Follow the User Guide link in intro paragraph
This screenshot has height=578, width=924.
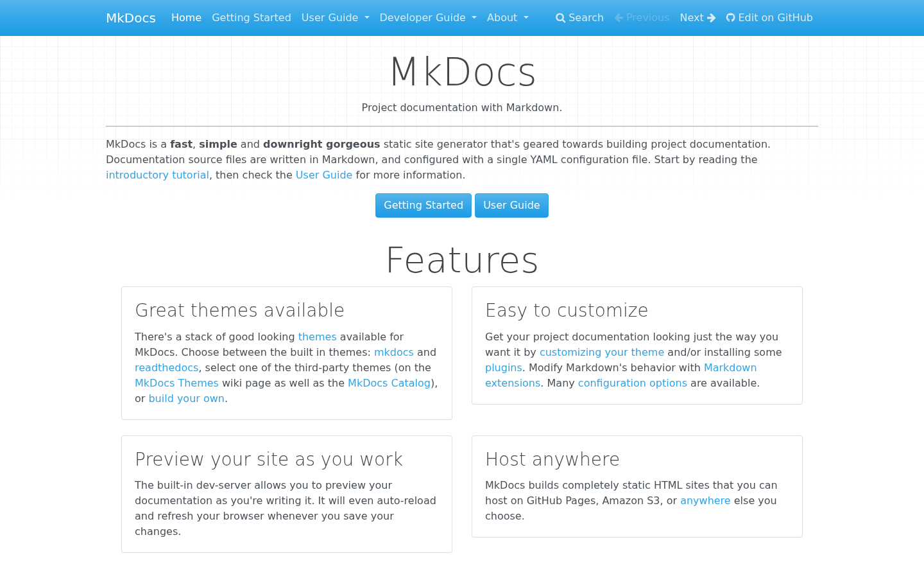(x=324, y=175)
